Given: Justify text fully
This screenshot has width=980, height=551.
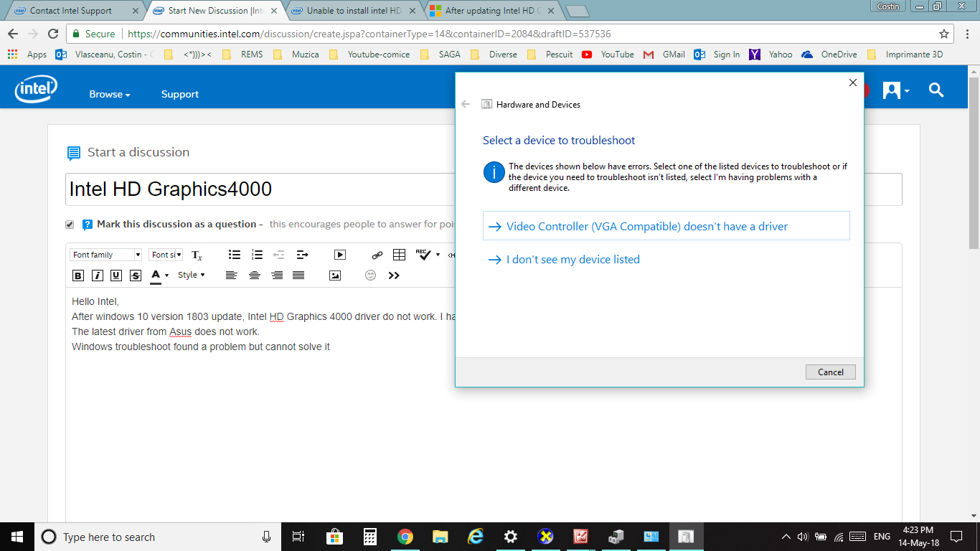Looking at the screenshot, I should click(x=299, y=275).
